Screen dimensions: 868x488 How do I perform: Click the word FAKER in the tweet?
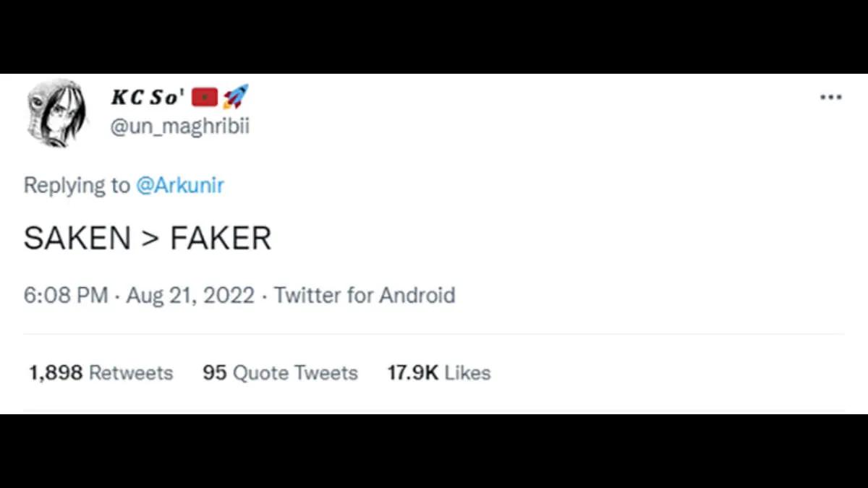click(x=221, y=239)
